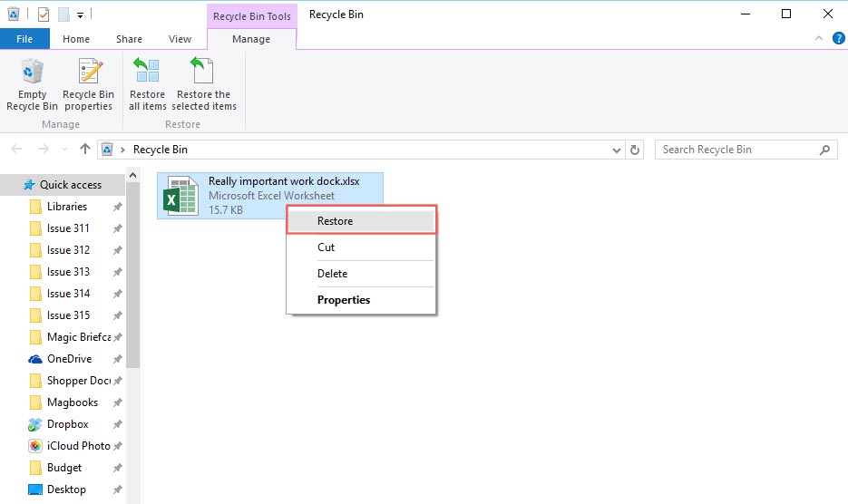Collapse the ribbon using the chevron
The width and height of the screenshot is (848, 504).
tap(819, 39)
